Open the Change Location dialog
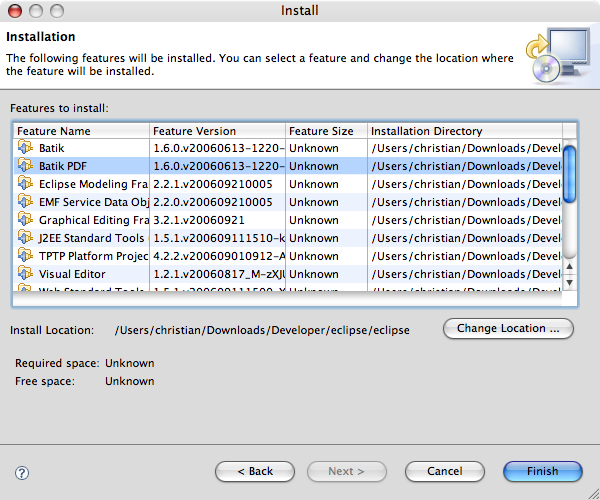Viewport: 600px width, 500px height. 508,329
